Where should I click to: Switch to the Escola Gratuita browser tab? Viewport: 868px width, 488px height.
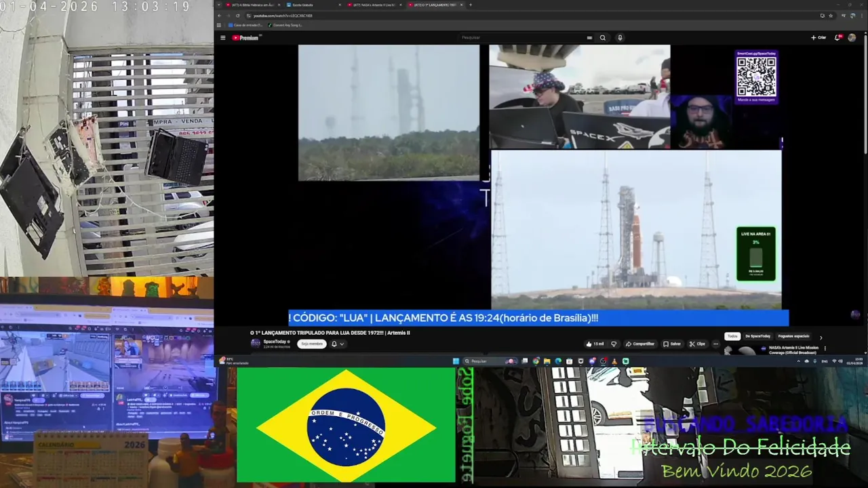tap(313, 5)
